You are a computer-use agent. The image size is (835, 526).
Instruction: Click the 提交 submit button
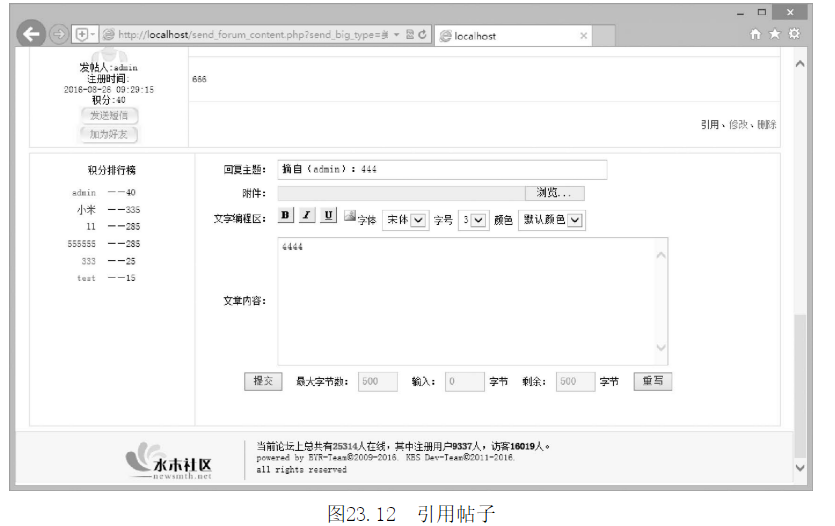click(263, 381)
